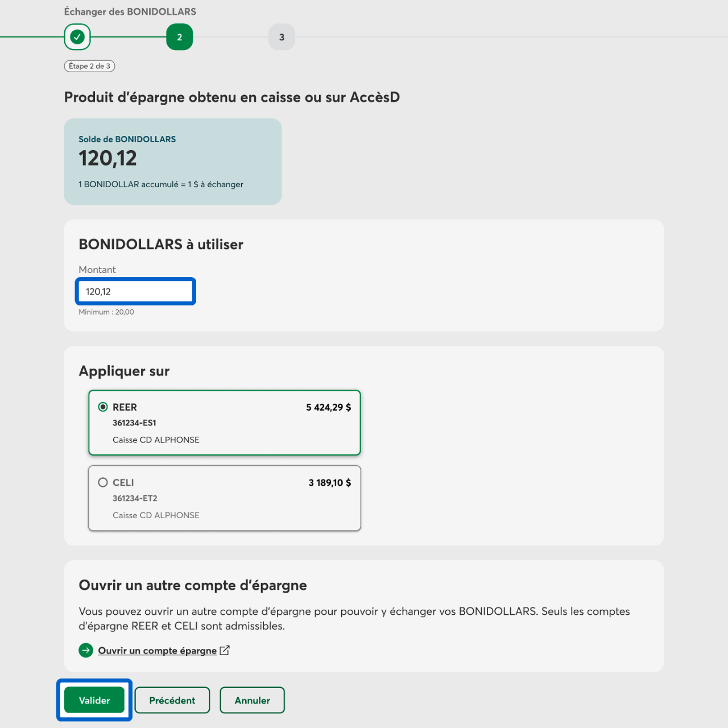This screenshot has height=728, width=728.
Task: Click the Solde de BONIDOLLARS amount 120,12
Action: 107,158
